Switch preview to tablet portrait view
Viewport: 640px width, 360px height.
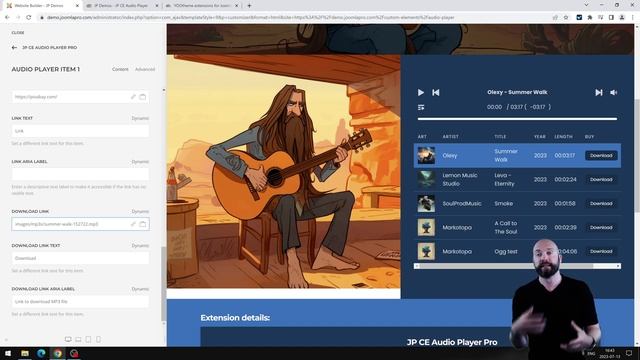click(x=88, y=339)
